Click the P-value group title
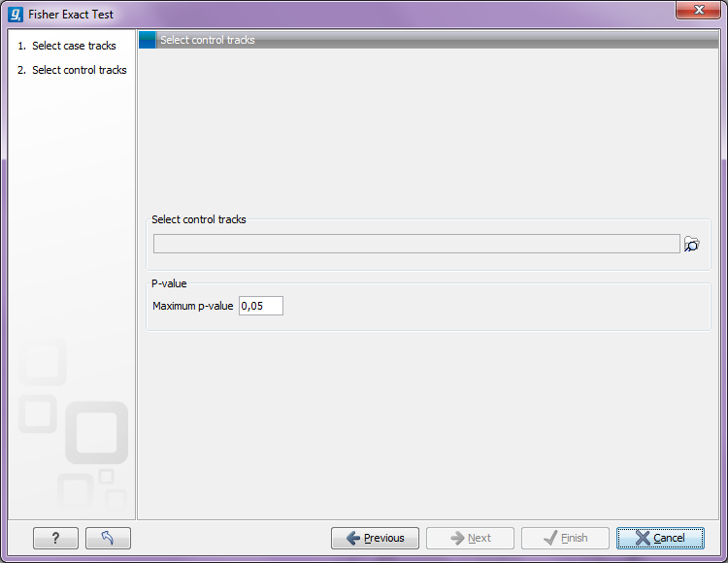The height and width of the screenshot is (563, 728). 169,283
